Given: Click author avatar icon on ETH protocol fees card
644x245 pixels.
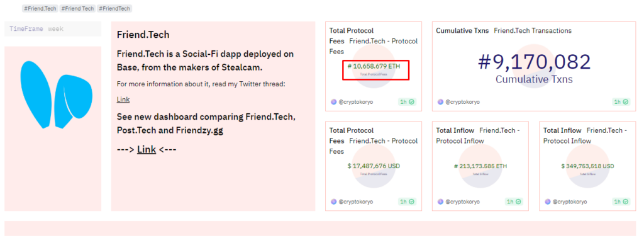Looking at the screenshot, I should pos(333,102).
